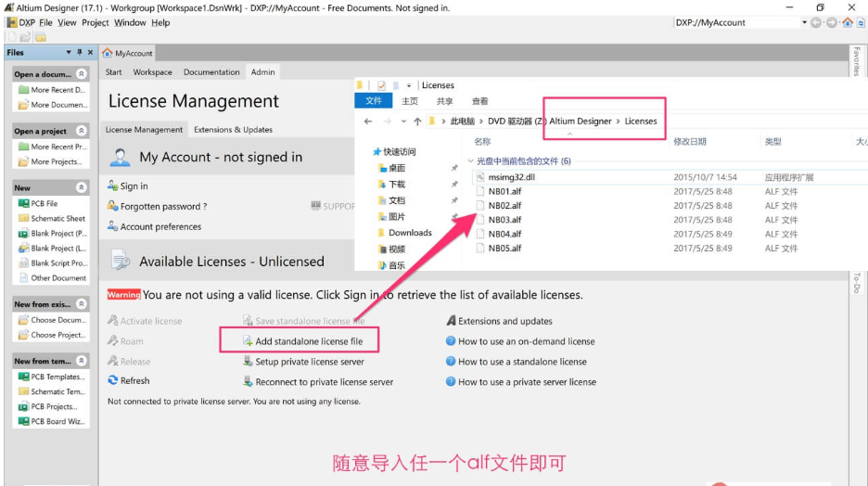Switch to the Start tab
This screenshot has width=868, height=486.
tap(113, 72)
